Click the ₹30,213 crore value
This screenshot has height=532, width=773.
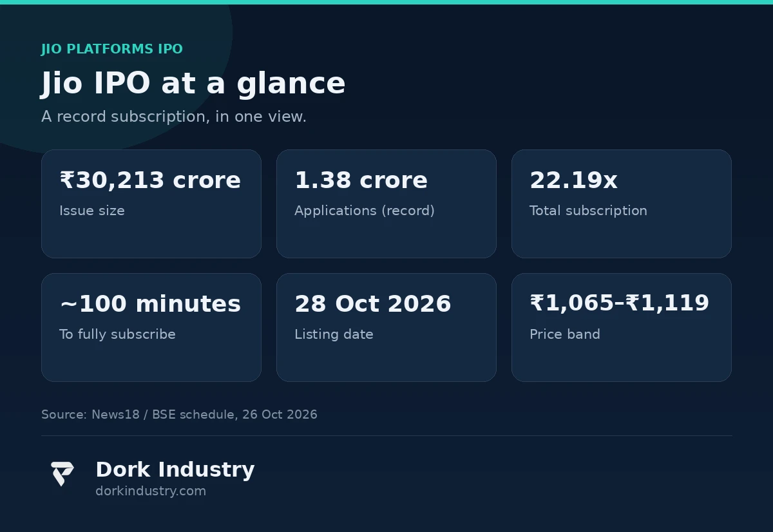pos(150,180)
